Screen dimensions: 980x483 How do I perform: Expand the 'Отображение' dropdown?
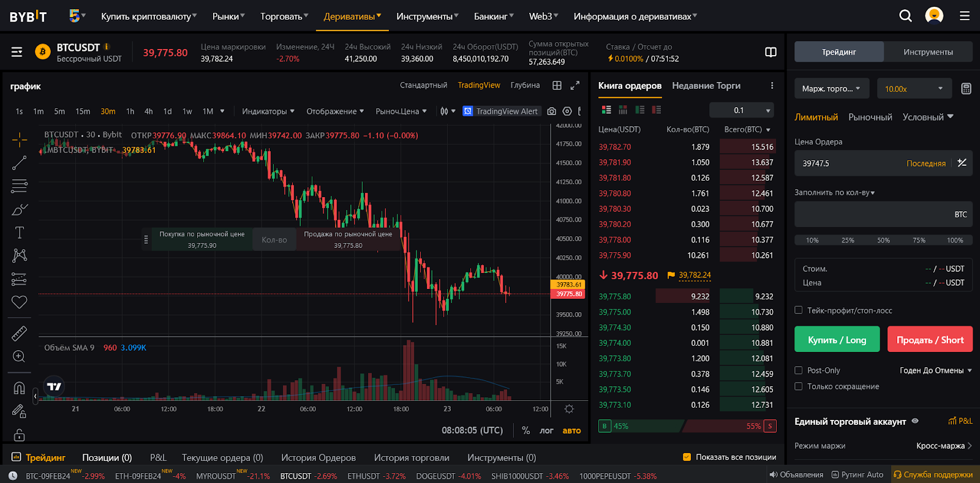pos(335,111)
